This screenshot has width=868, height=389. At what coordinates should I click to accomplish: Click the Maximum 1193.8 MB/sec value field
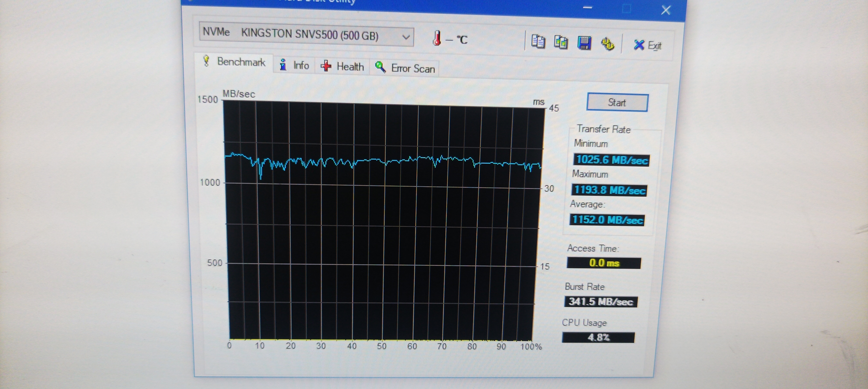click(x=609, y=190)
